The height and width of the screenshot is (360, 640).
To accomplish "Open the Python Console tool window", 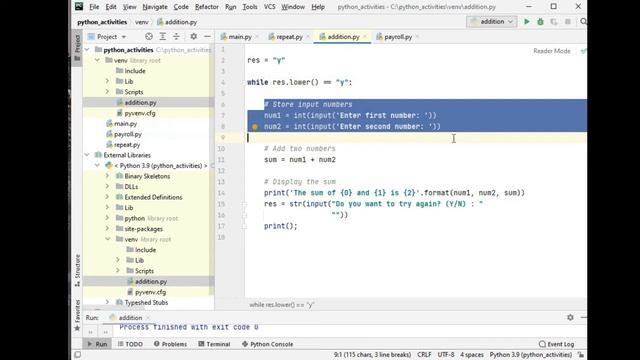I will coord(267,344).
